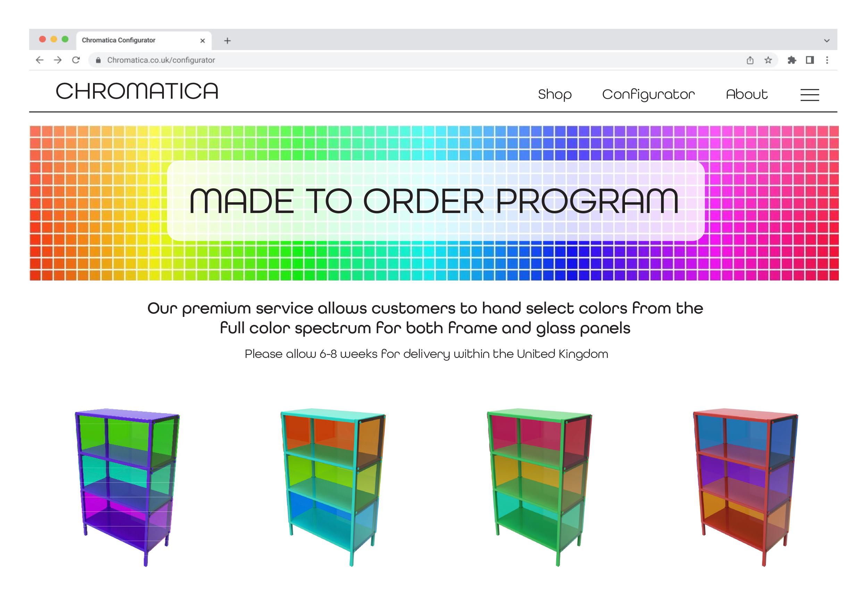Open the Configurator navigation link
The height and width of the screenshot is (614, 868).
pos(648,95)
